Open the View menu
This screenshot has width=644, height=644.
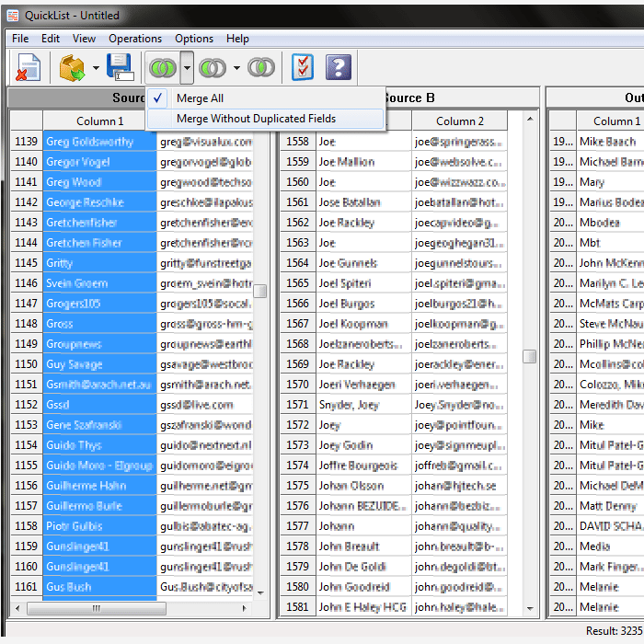(x=84, y=39)
